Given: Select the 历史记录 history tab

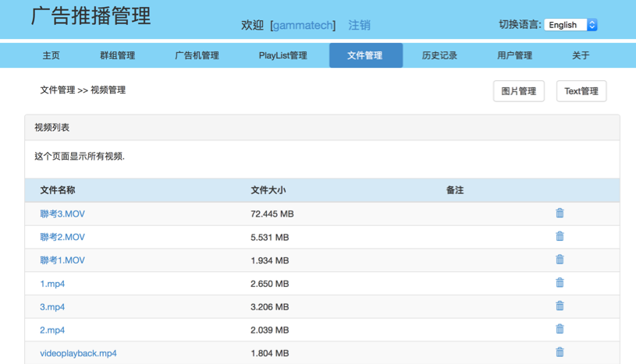Looking at the screenshot, I should 439,56.
